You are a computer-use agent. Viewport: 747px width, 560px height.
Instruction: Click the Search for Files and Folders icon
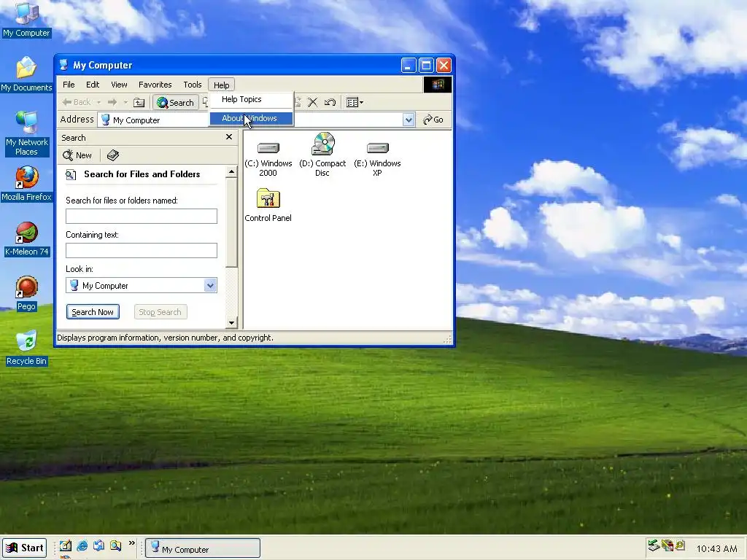tap(71, 175)
